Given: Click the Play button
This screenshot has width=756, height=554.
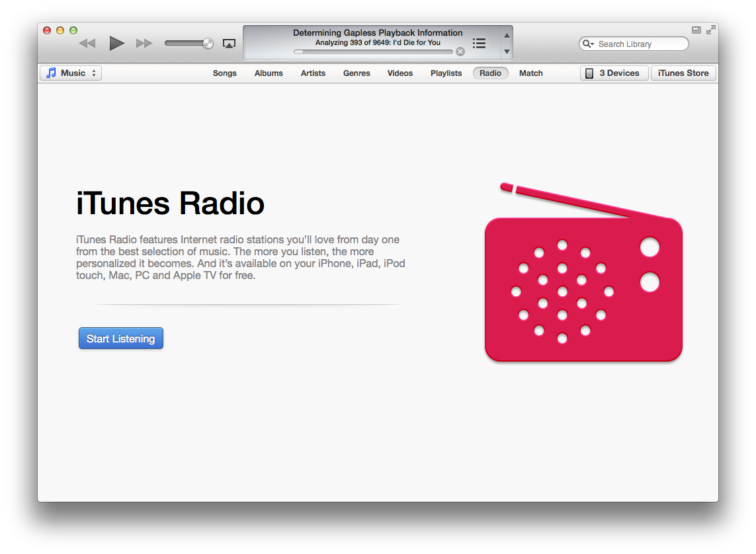Looking at the screenshot, I should click(116, 44).
